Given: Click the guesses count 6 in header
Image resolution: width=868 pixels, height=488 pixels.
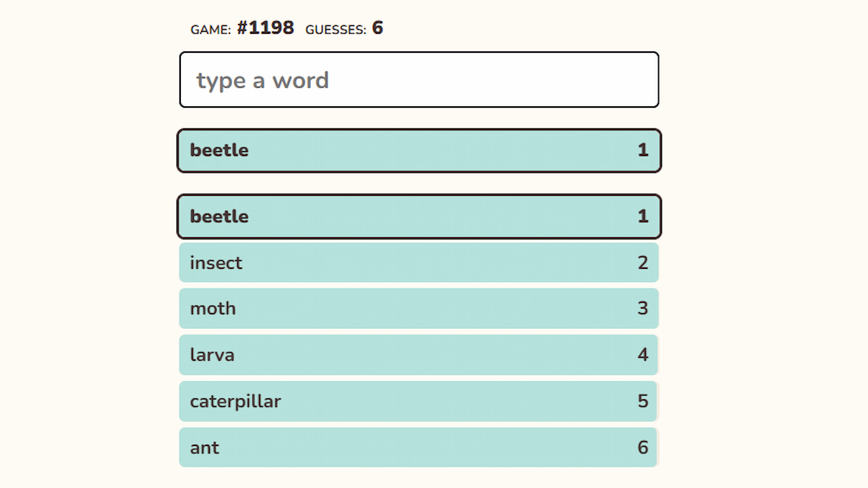Looking at the screenshot, I should [x=378, y=28].
